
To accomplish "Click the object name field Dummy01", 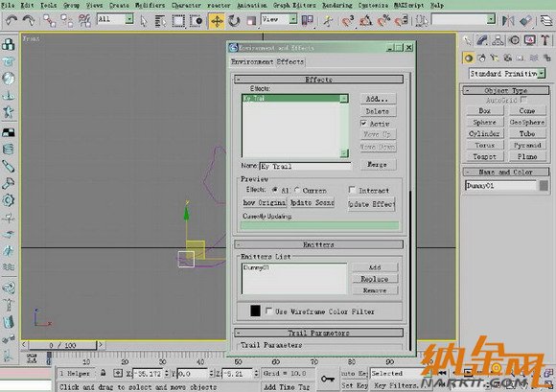I will click(500, 185).
